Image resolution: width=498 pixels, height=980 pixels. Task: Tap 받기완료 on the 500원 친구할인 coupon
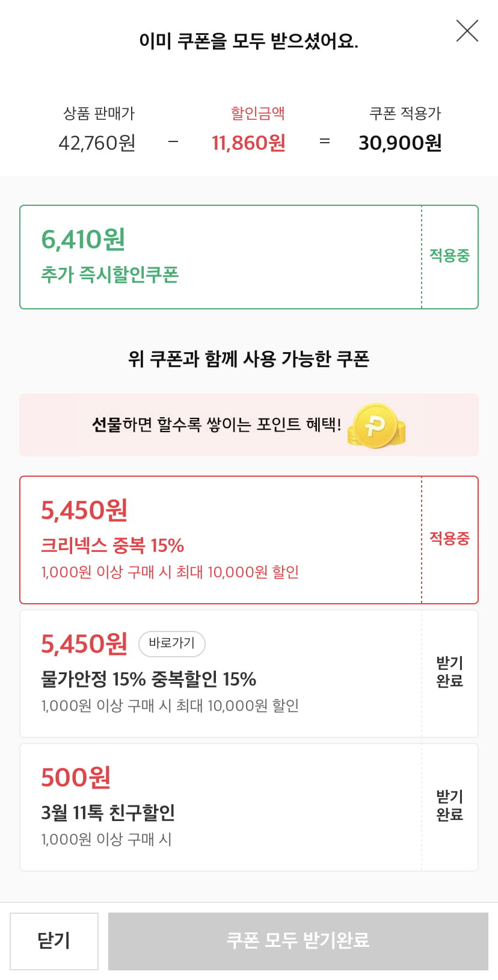[x=450, y=805]
